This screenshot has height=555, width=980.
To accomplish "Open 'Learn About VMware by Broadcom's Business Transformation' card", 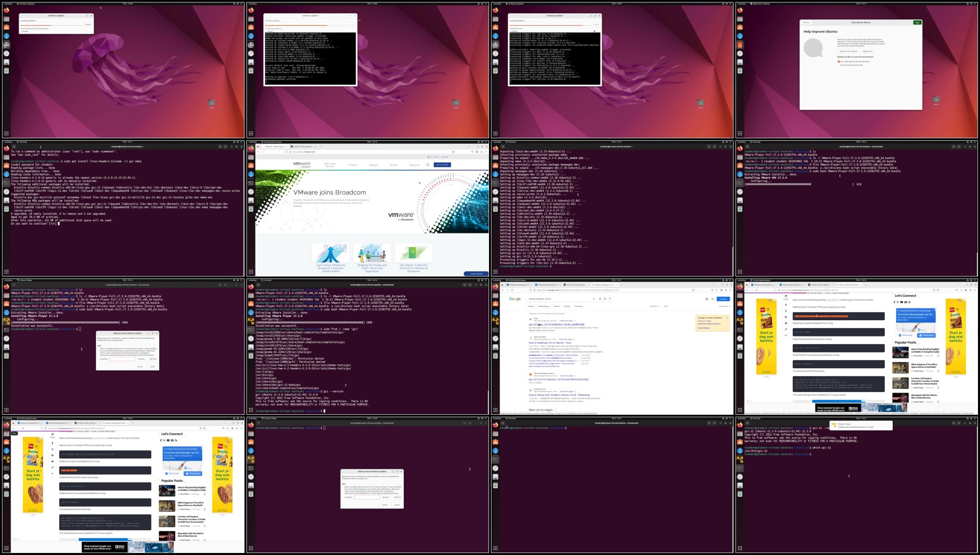I will coord(331,258).
